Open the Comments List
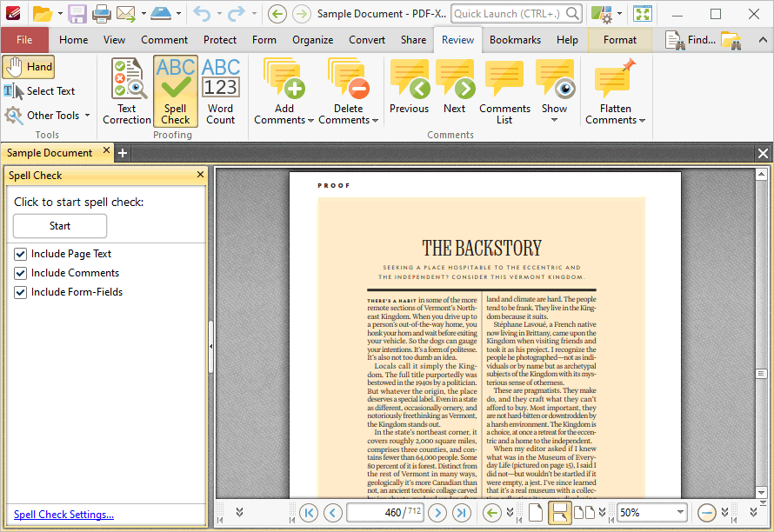The height and width of the screenshot is (532, 774). tap(504, 91)
